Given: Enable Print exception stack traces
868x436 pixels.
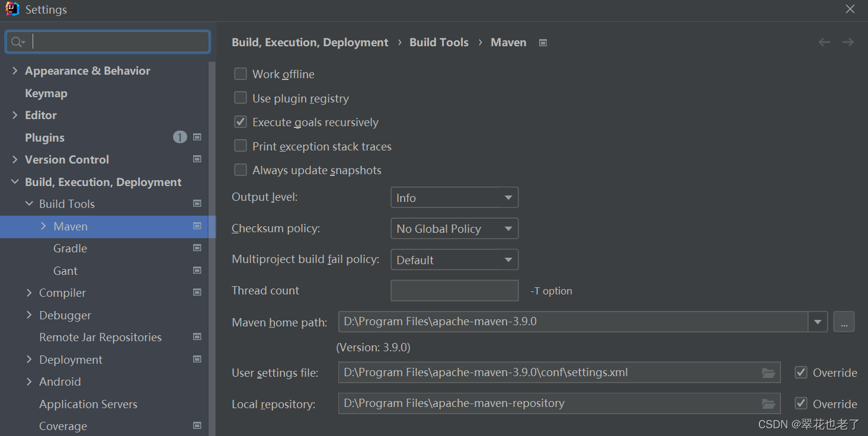Looking at the screenshot, I should tap(241, 146).
